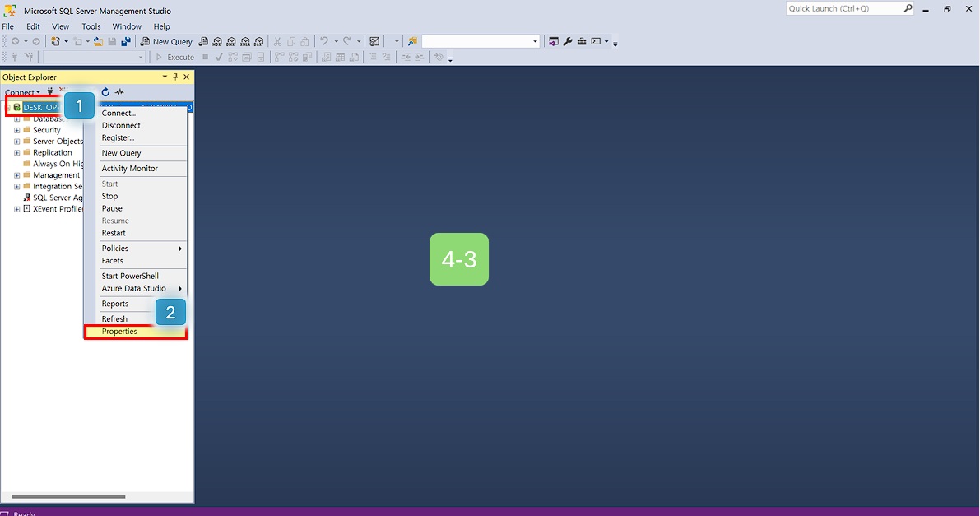Click the New Project toolbar icon
Viewport: 980px width, 516px height.
coord(56,41)
